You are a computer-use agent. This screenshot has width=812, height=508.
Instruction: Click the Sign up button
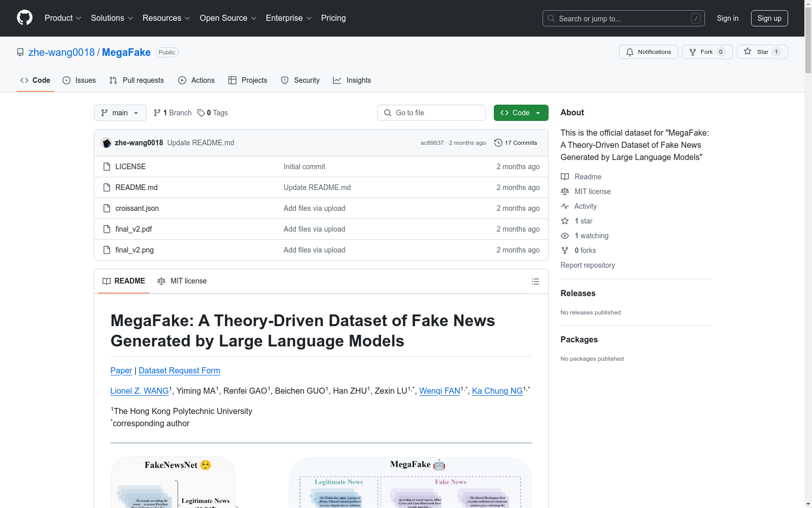pyautogui.click(x=769, y=18)
